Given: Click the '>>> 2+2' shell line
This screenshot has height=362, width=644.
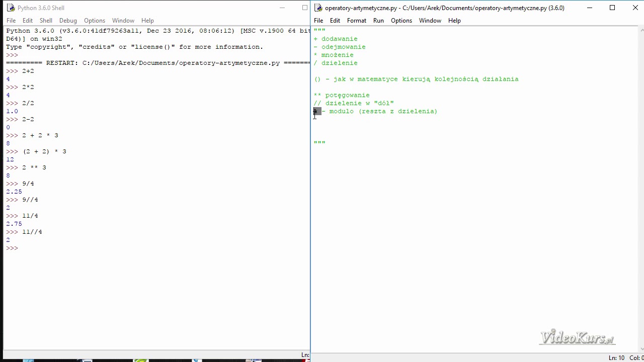Looking at the screenshot, I should tap(20, 71).
